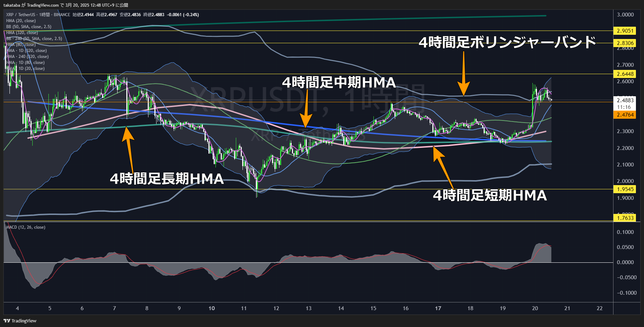Viewport: 644px width, 327px height.
Task: Click the 安値2.4836 low value in legend
Action: click(130, 15)
